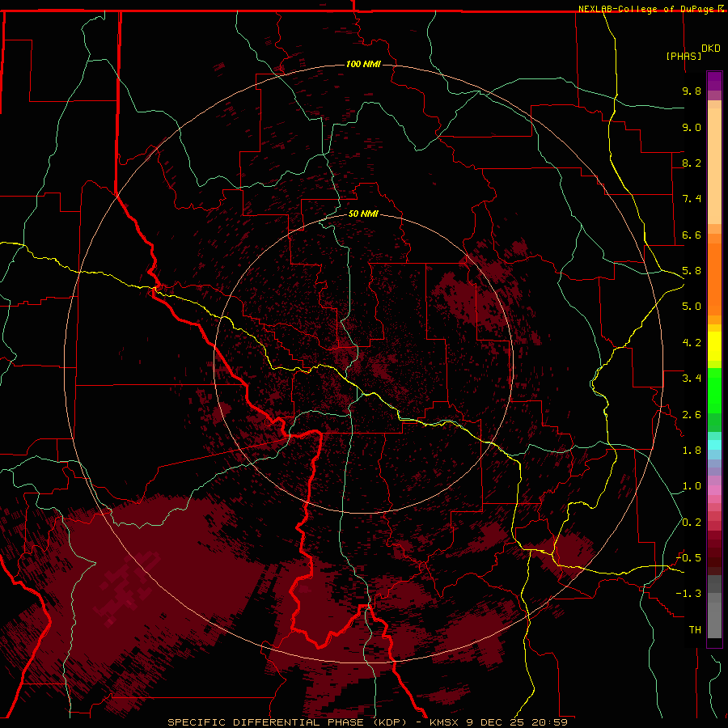This screenshot has height=728, width=728.
Task: Click the 7.4 scale value
Action: point(692,199)
